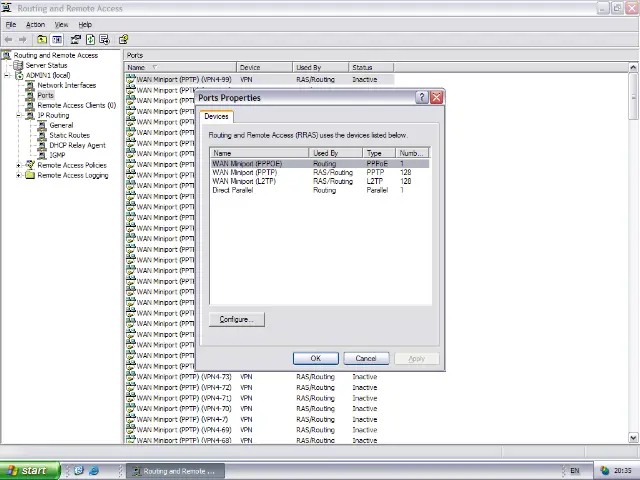The image size is (640, 480).
Task: Click Inactive status in VPN4-7 row
Action: click(364, 419)
